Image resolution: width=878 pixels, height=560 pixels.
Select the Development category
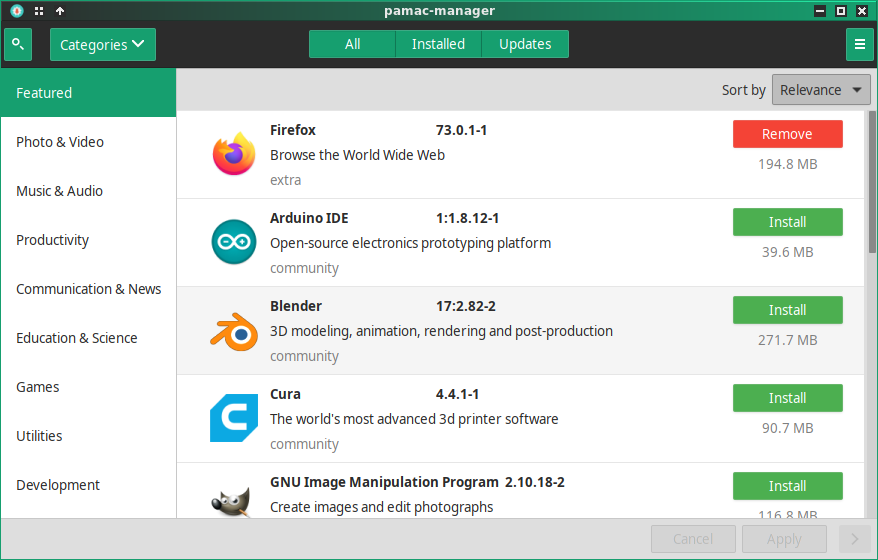(88, 485)
